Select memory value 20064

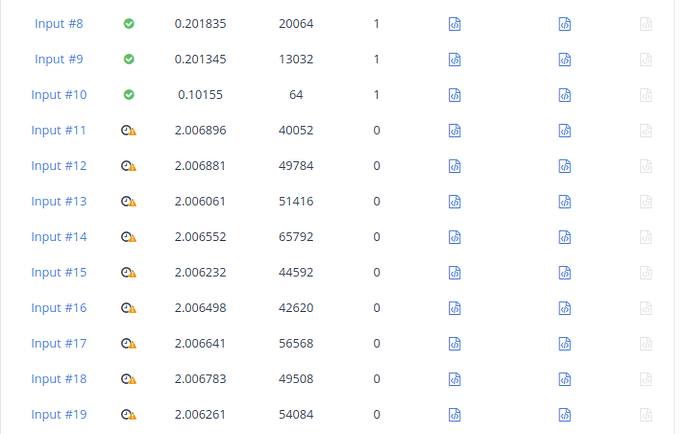pos(296,24)
